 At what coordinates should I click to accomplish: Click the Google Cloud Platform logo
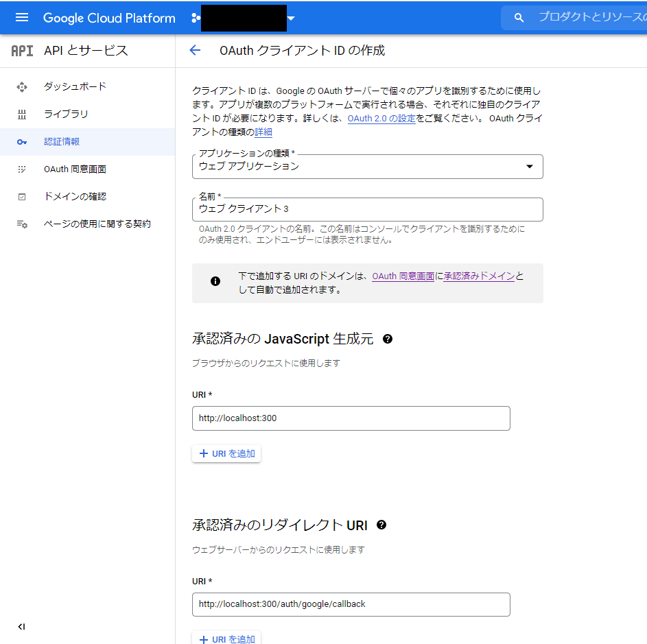pos(109,18)
